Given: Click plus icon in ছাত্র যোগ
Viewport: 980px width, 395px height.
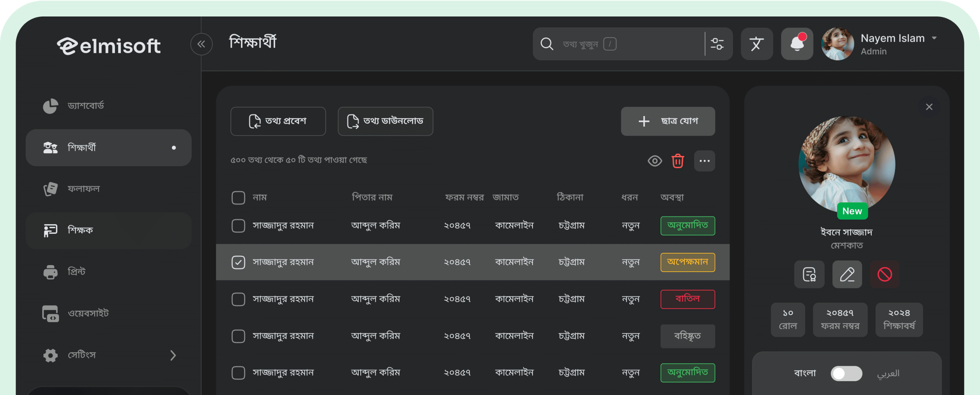Looking at the screenshot, I should [644, 121].
